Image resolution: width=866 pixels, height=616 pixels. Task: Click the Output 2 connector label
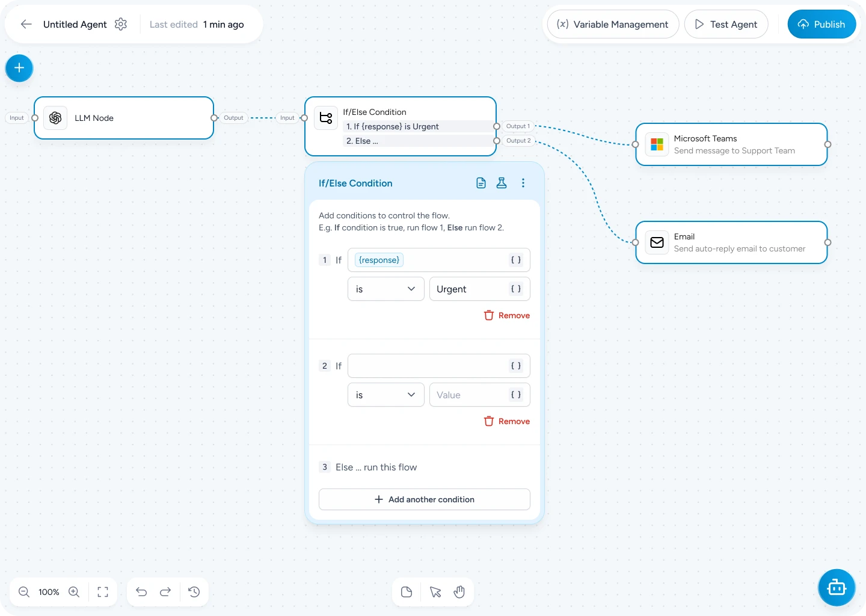pyautogui.click(x=518, y=141)
